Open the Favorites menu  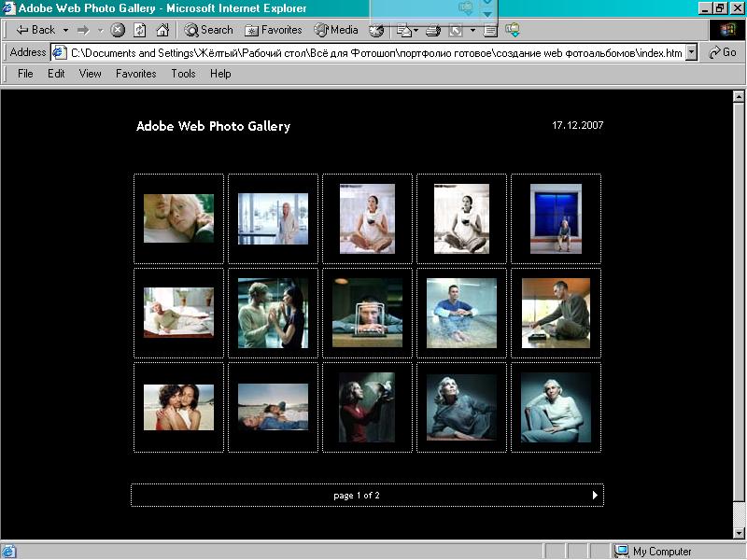click(x=135, y=74)
